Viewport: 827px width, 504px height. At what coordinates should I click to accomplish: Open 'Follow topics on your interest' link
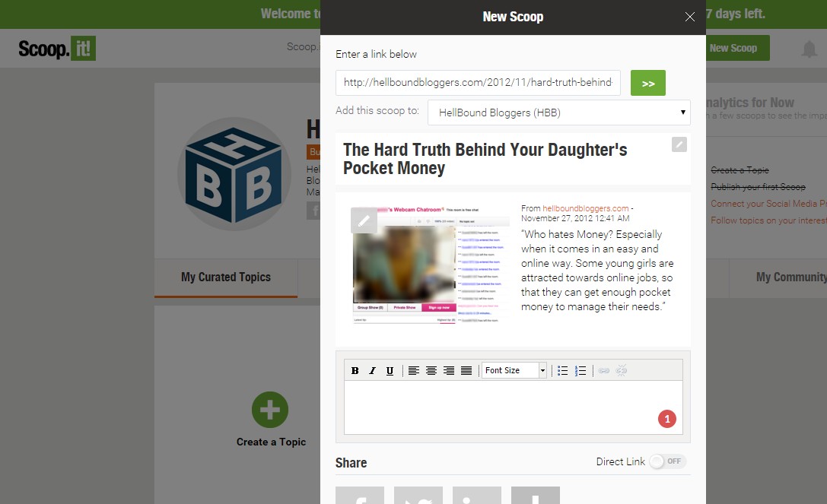coord(768,220)
